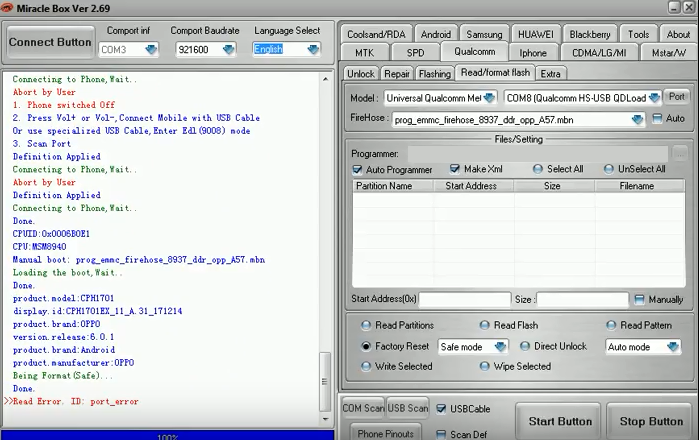Select the Factory Reset radio button
699x440 pixels.
[366, 346]
